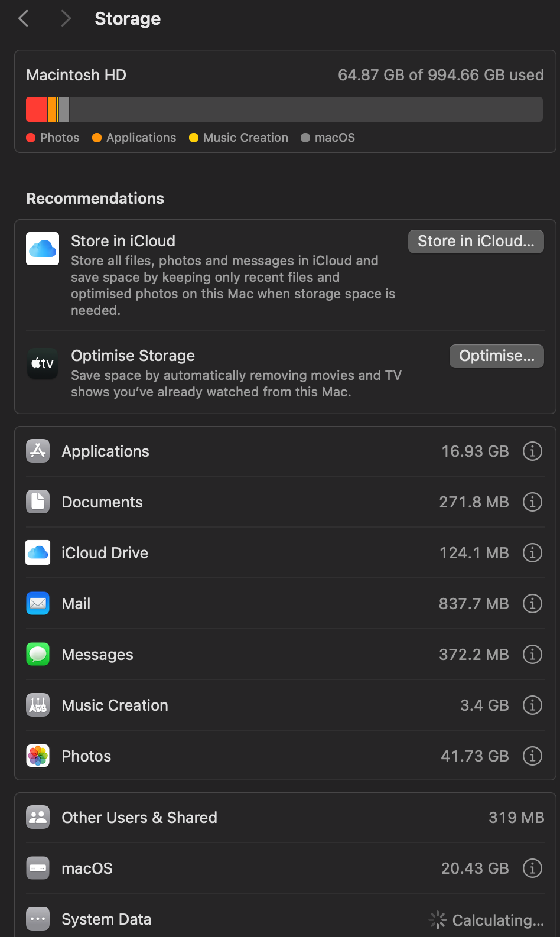Click the Recommendations heading

click(95, 199)
